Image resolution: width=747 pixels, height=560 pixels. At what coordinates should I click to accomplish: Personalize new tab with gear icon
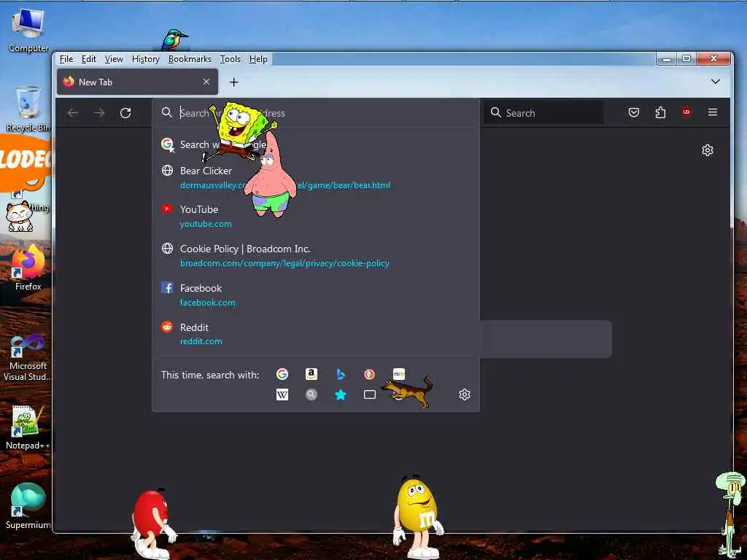tap(707, 150)
